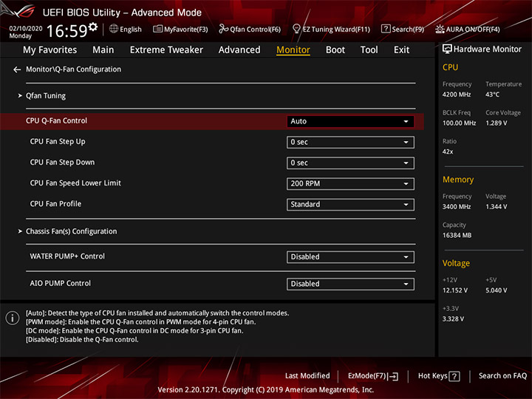The width and height of the screenshot is (532, 399).
Task: Open the AIO PUMP Control dropdown
Action: (350, 284)
